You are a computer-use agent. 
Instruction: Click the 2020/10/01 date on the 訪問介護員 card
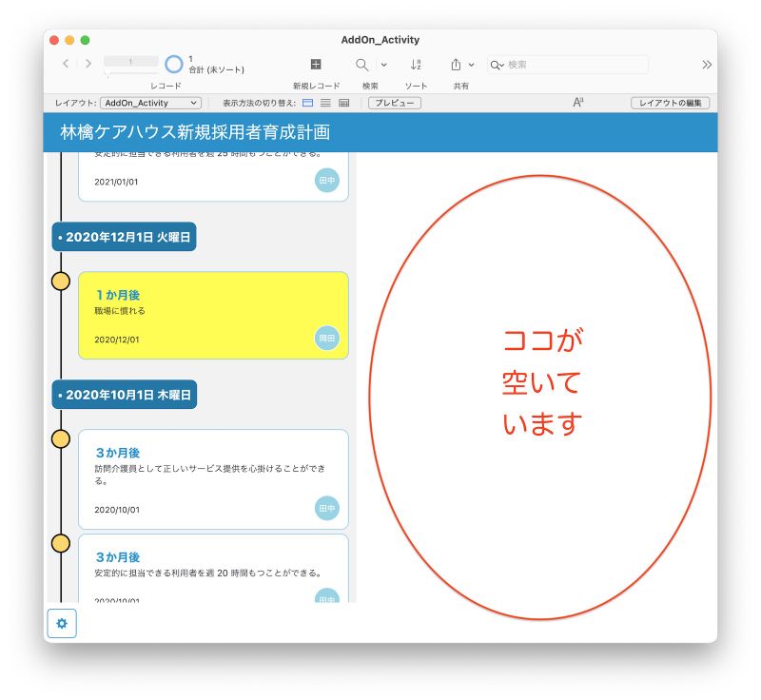point(117,510)
